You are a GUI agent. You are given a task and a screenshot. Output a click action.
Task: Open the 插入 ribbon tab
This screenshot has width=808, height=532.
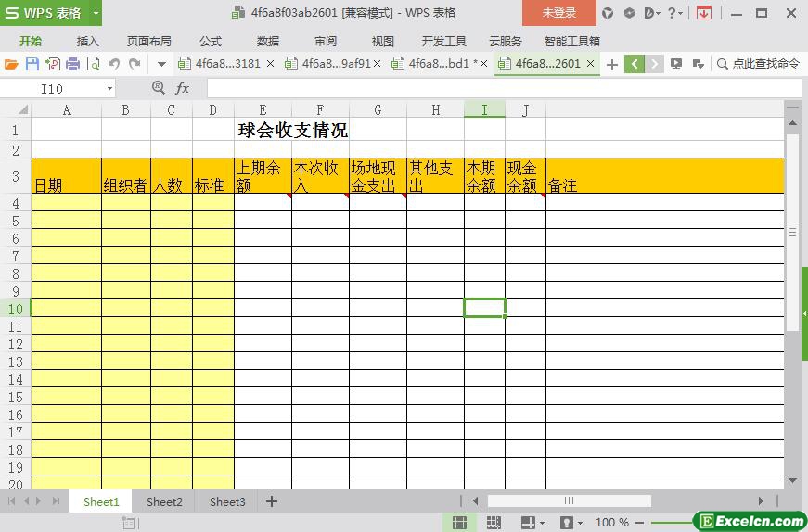[x=87, y=41]
